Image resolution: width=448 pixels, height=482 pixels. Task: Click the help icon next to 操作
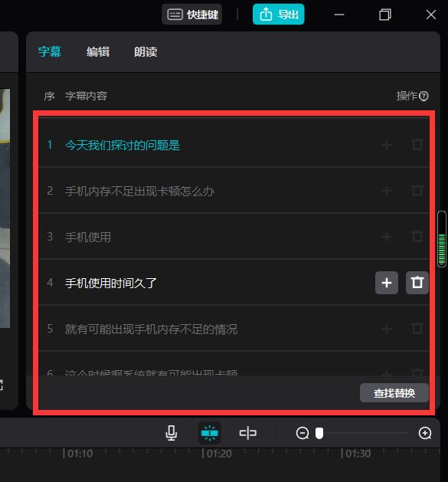tap(423, 97)
